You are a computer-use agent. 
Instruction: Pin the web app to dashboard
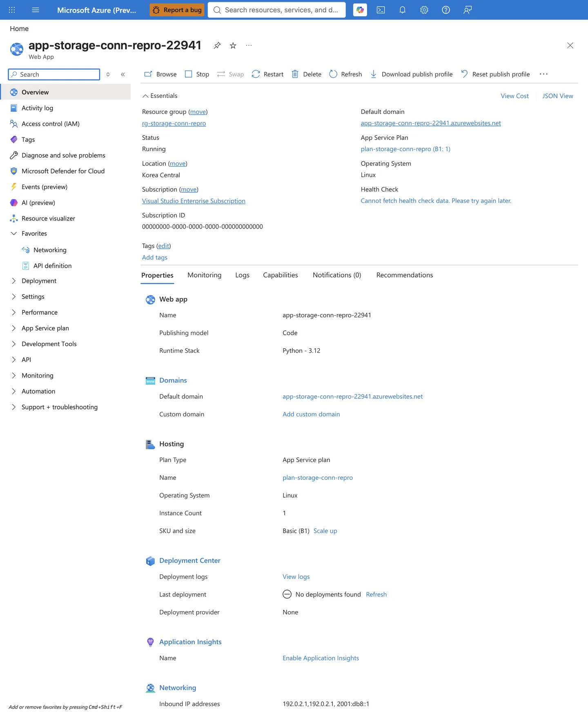[x=217, y=45]
